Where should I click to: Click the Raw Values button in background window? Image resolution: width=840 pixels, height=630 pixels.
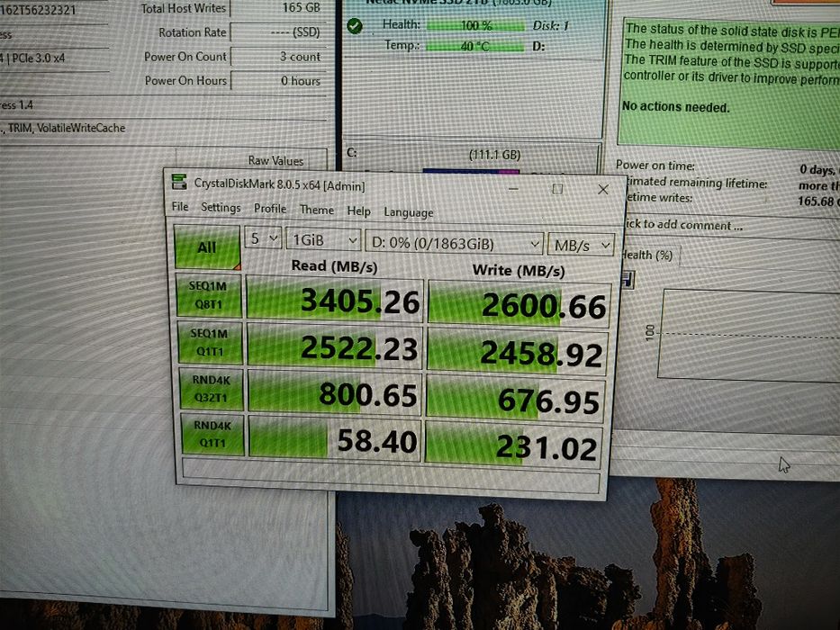[275, 160]
